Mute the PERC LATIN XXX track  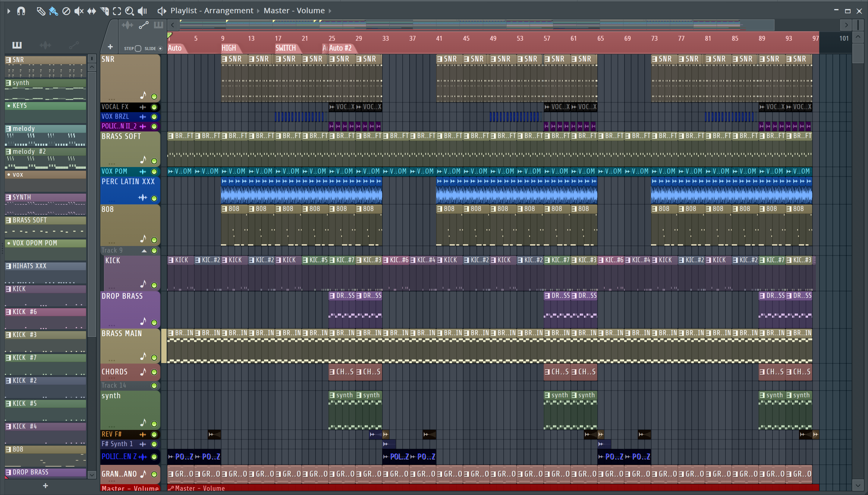(154, 198)
